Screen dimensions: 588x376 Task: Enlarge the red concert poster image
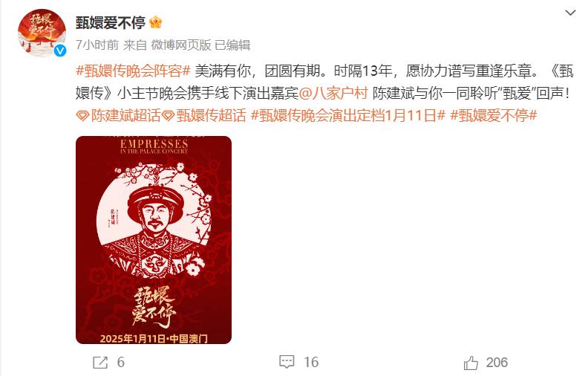click(x=154, y=240)
